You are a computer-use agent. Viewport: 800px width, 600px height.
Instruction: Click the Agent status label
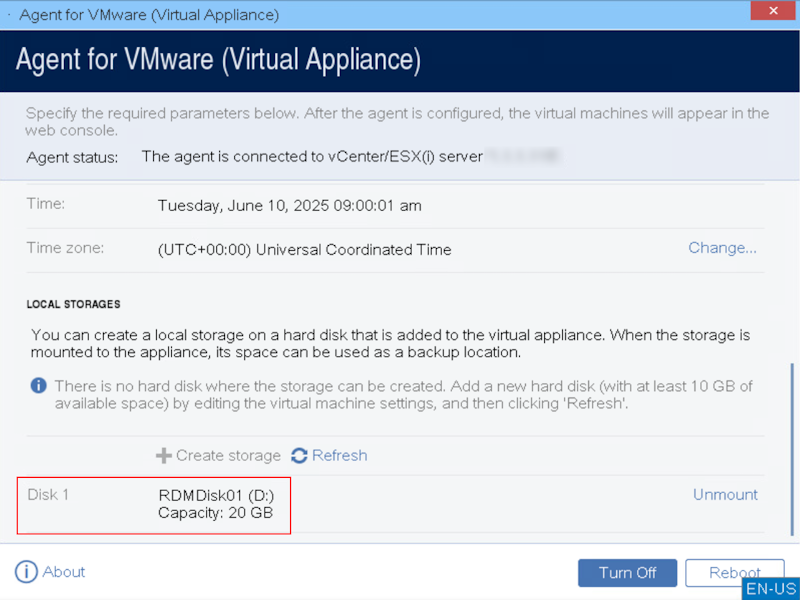pos(72,157)
